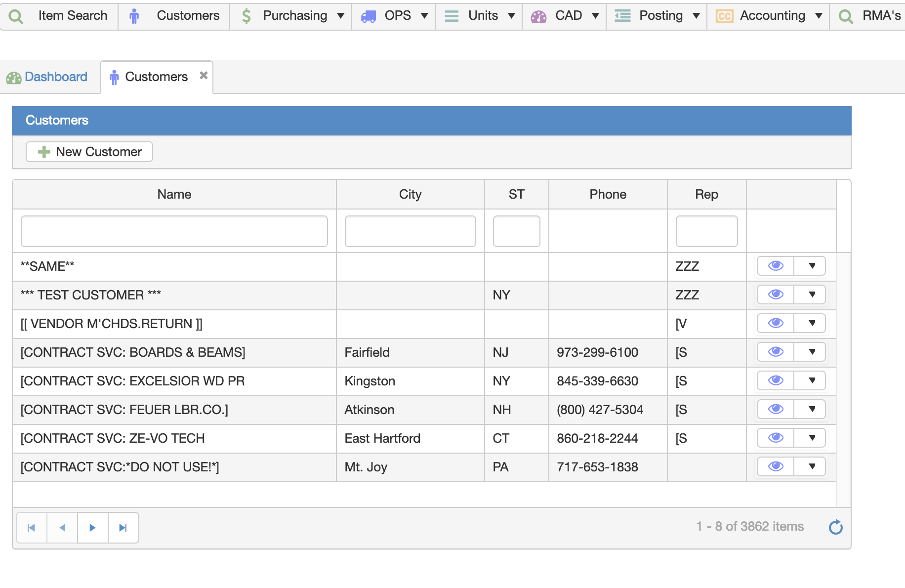Select phone number 717-653-1838

[598, 467]
